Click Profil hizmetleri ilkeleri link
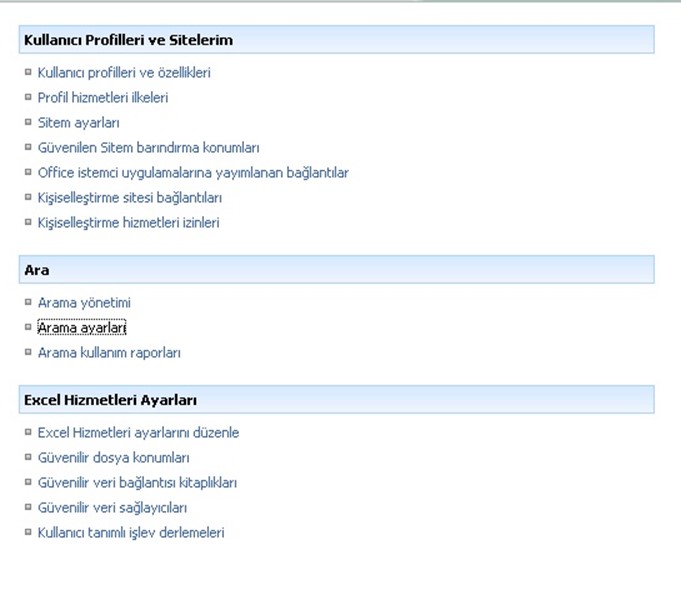The image size is (681, 595). (102, 98)
